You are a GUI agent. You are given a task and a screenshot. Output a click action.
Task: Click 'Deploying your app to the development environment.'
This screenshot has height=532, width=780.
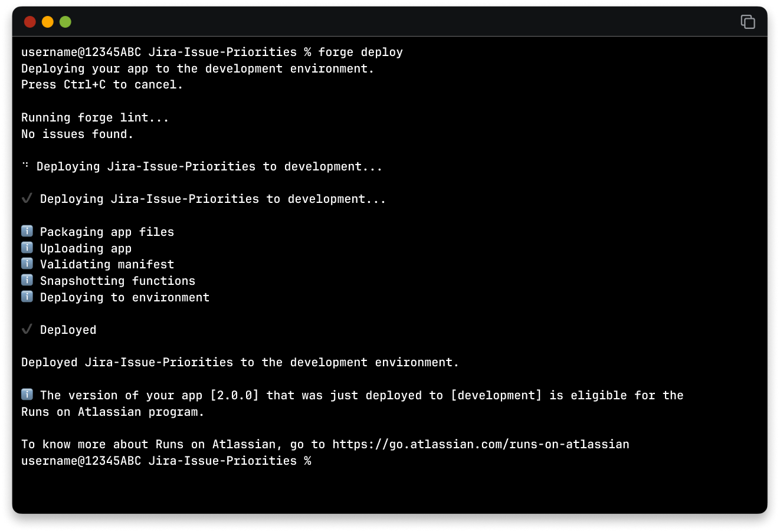198,68
